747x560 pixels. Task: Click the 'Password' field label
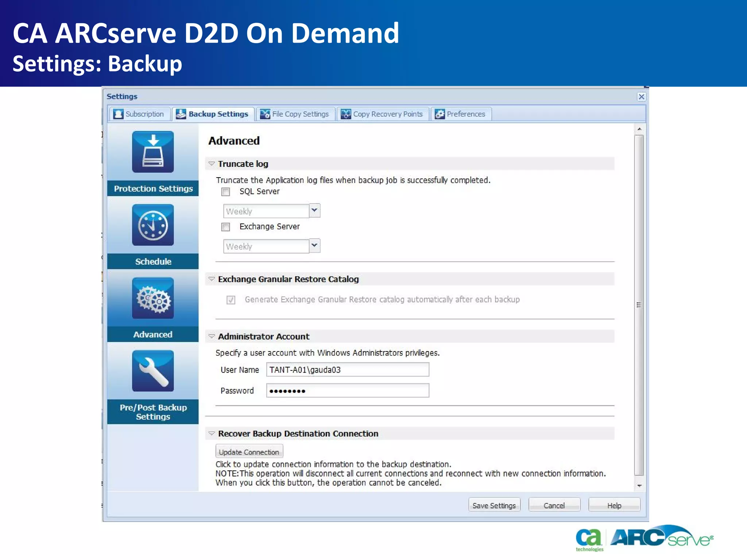[x=237, y=390]
